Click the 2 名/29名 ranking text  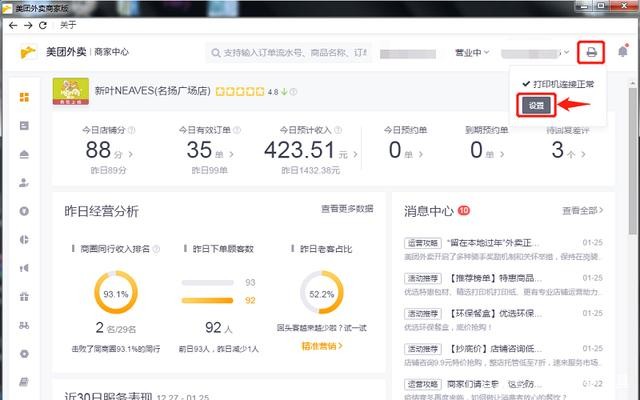coord(116,328)
